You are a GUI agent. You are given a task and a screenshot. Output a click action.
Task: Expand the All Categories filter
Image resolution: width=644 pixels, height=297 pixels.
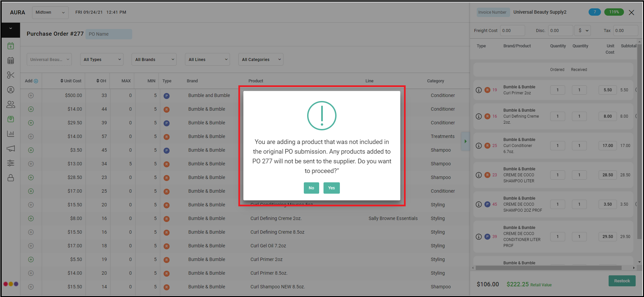[261, 59]
